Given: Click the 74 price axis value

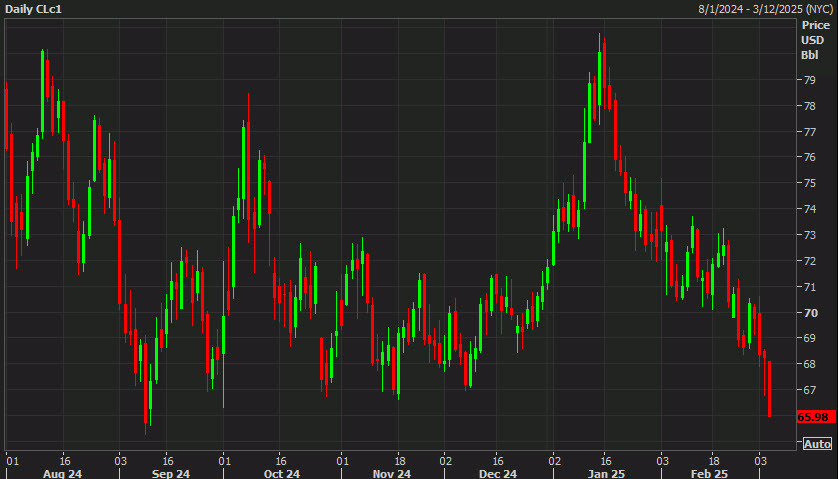Looking at the screenshot, I should pyautogui.click(x=809, y=209).
